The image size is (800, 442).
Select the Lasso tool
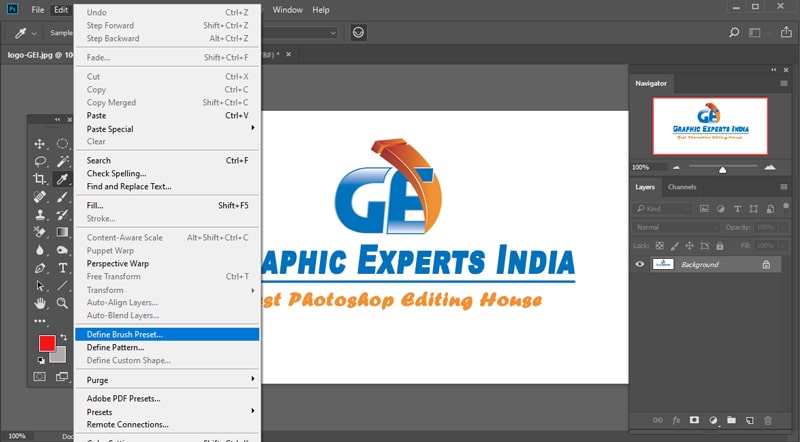39,162
